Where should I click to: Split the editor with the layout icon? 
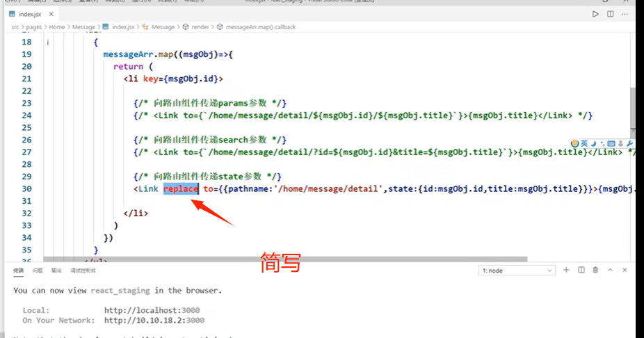611,14
